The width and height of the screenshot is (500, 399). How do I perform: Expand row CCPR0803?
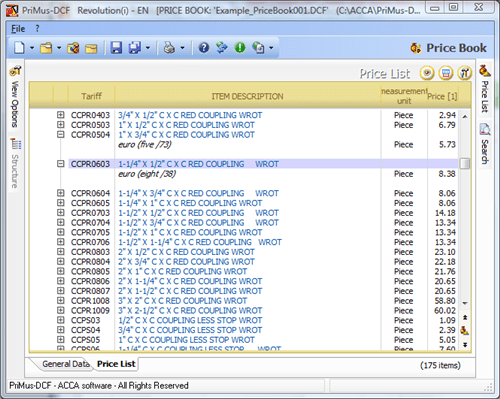tap(60, 252)
